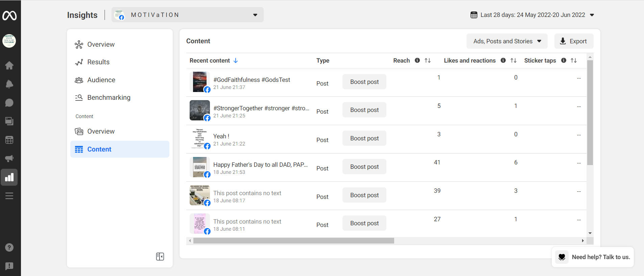Show the Reach info tooltip icon
The height and width of the screenshot is (276, 644).
point(417,61)
